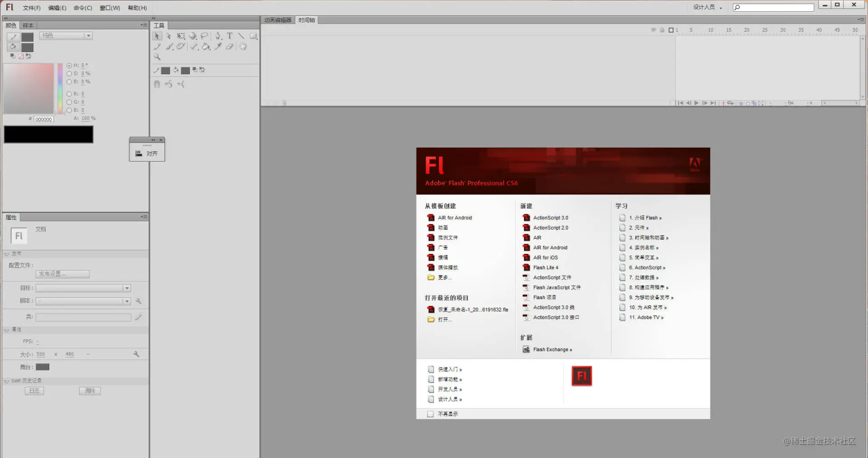Select the Text tool

click(x=229, y=36)
